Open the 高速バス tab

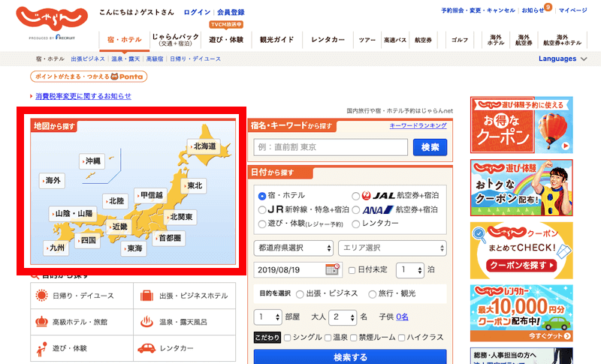pos(395,40)
